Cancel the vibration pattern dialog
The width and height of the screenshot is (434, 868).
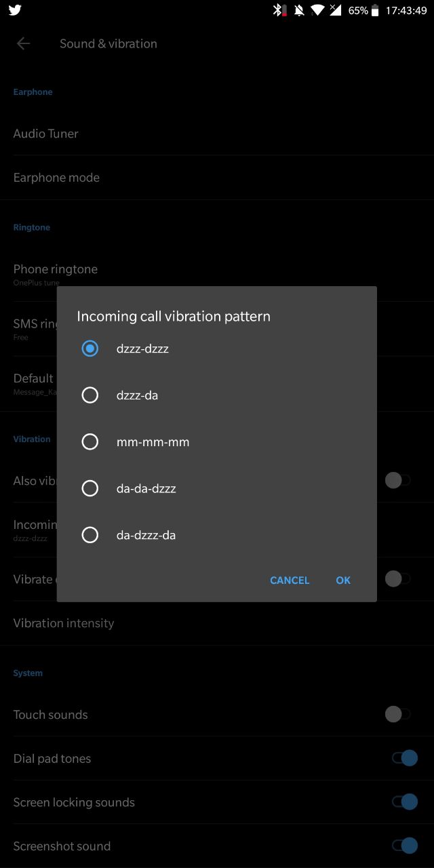290,580
